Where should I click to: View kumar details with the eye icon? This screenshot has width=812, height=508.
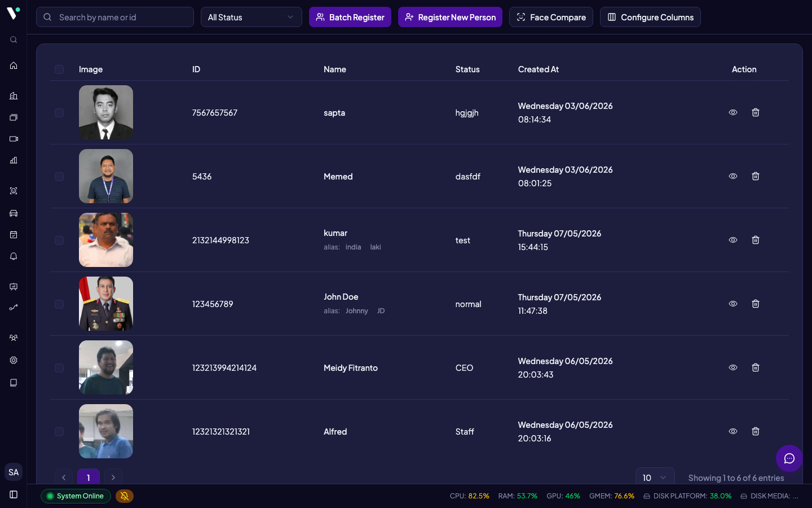click(733, 240)
